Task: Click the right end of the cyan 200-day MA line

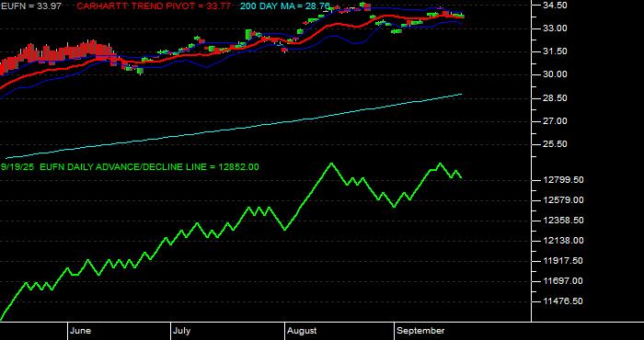Action: tap(461, 95)
